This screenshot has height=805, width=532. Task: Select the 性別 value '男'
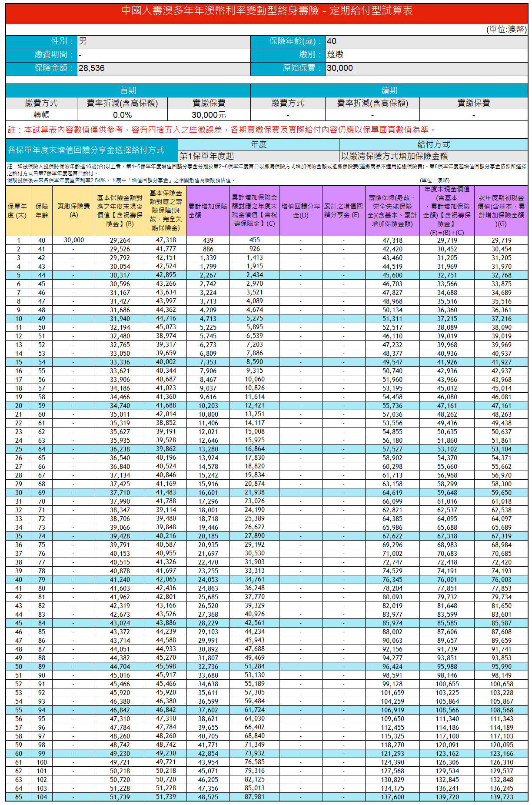[x=164, y=42]
